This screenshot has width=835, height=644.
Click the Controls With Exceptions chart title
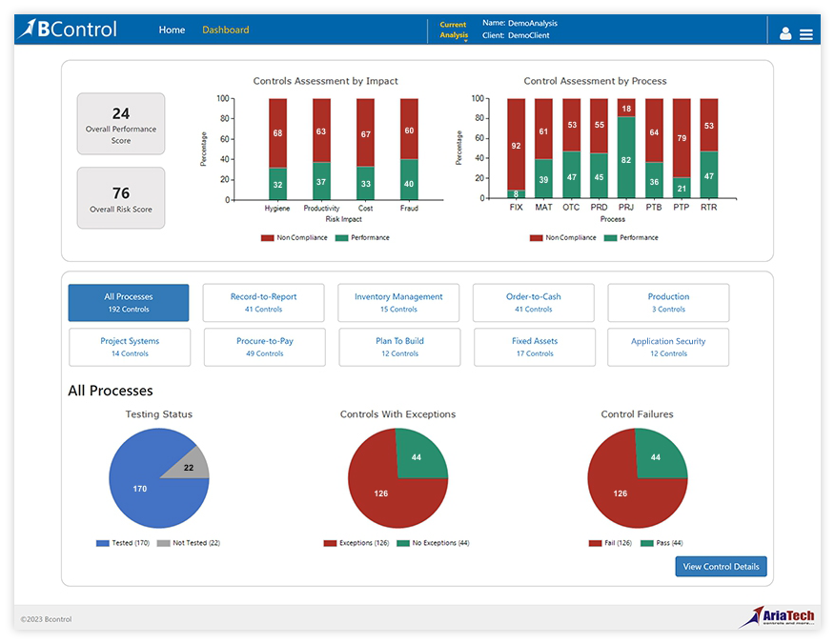pos(397,414)
